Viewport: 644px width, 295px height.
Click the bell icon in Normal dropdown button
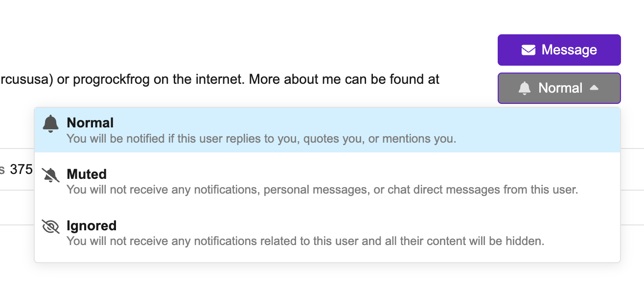coord(524,88)
